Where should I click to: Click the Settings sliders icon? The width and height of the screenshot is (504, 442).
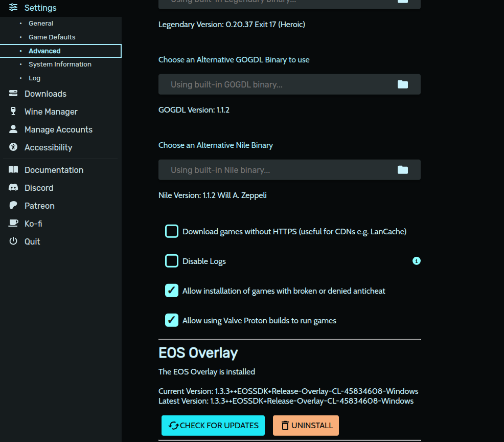pyautogui.click(x=13, y=7)
